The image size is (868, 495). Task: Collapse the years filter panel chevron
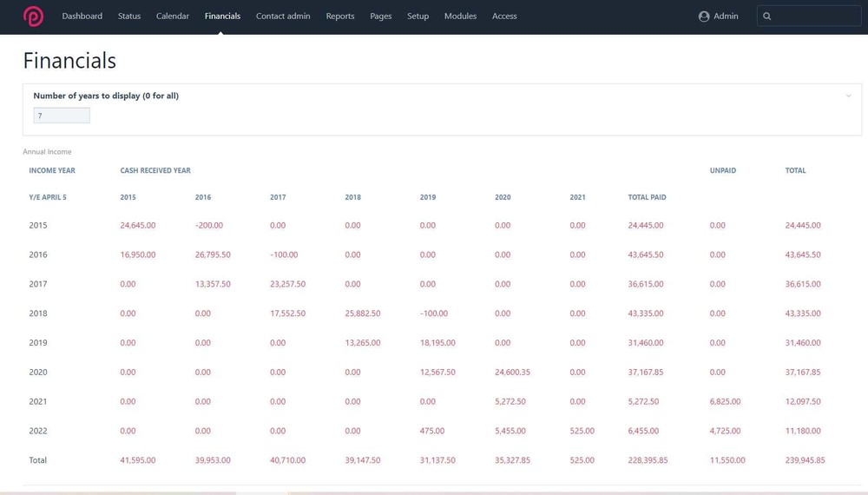[x=848, y=96]
